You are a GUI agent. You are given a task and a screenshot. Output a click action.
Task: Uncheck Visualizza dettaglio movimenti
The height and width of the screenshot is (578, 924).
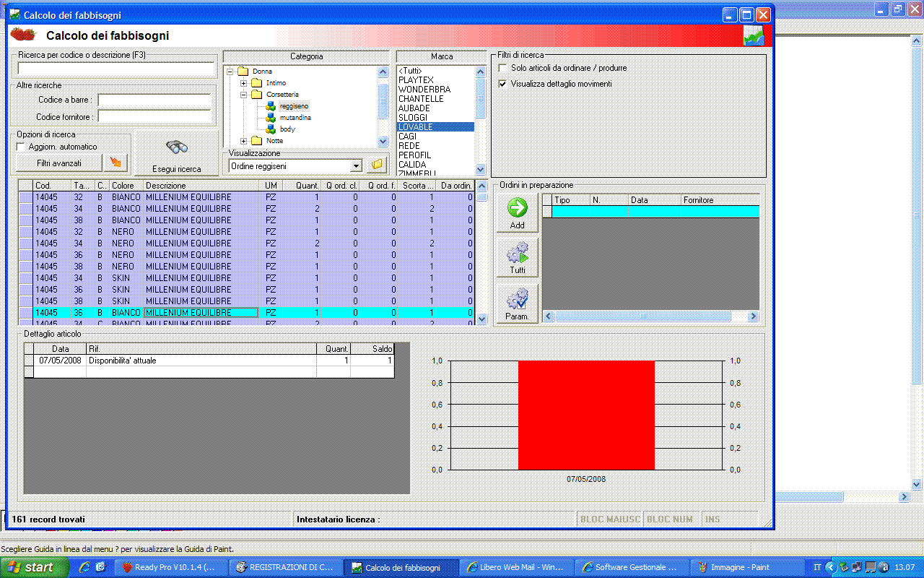click(503, 84)
